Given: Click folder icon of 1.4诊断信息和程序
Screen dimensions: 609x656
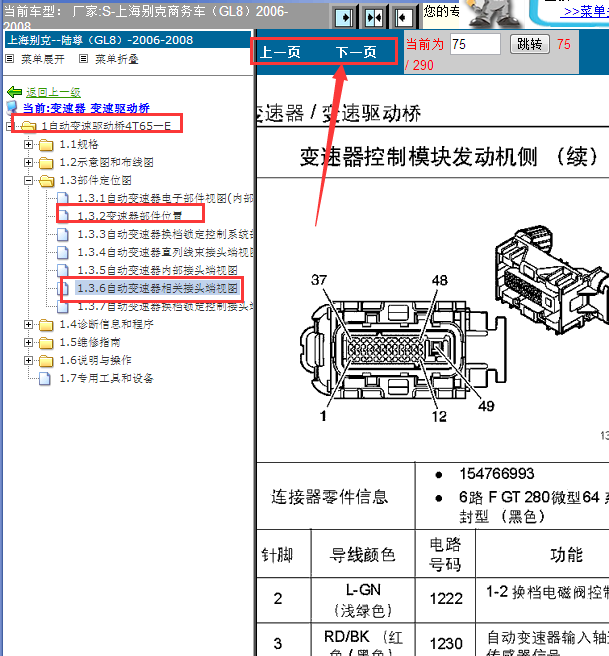Looking at the screenshot, I should [46, 325].
